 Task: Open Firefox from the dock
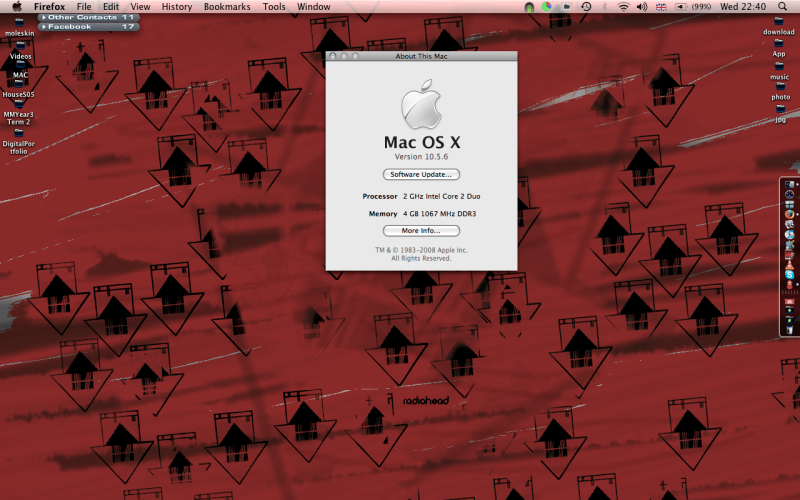pyautogui.click(x=790, y=214)
